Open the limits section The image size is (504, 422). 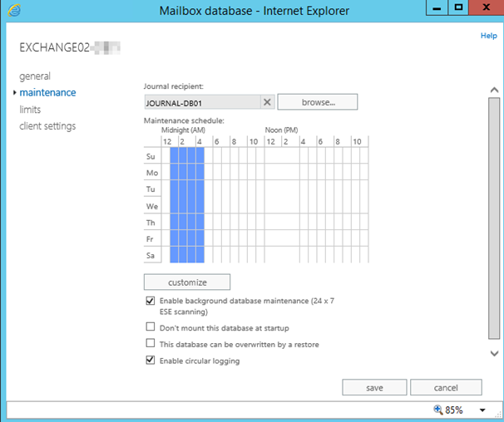tap(30, 110)
